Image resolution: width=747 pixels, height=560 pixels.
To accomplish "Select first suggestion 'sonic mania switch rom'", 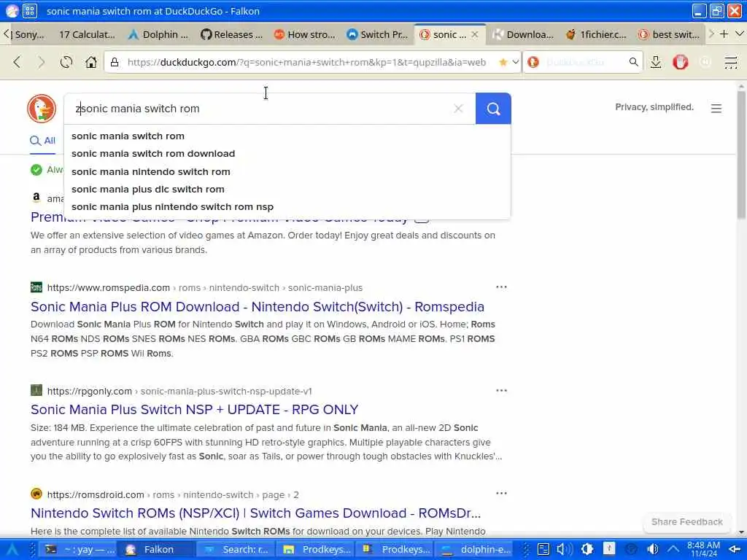I will (x=287, y=136).
